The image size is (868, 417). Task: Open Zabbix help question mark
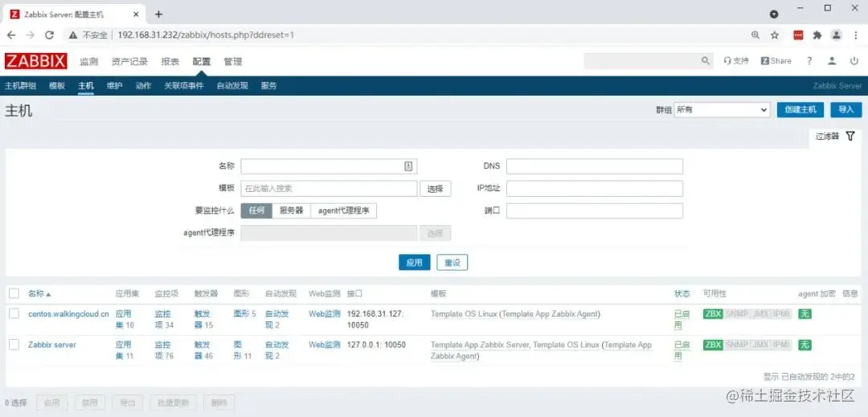coord(809,61)
